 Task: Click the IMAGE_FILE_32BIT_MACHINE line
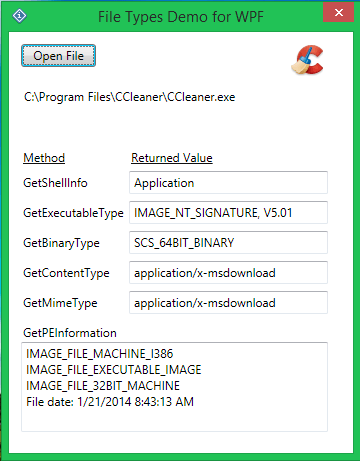103,386
